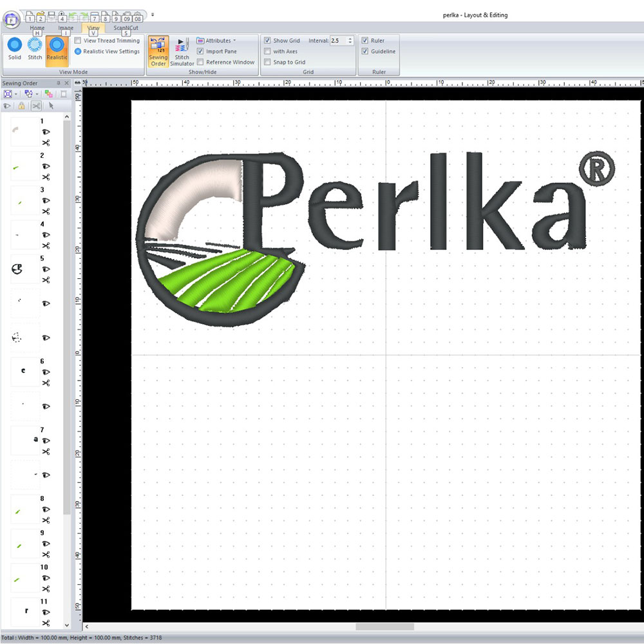Toggle the Guideline checkbox

pos(365,52)
